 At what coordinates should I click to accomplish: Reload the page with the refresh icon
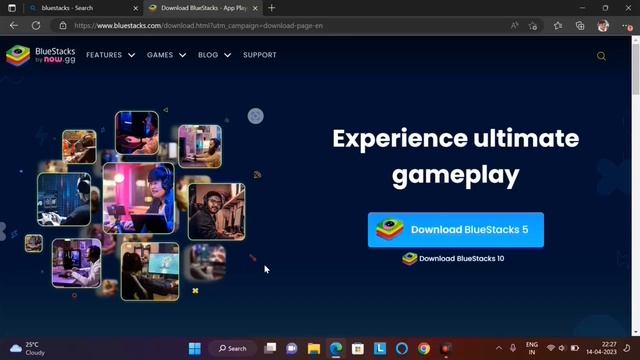tap(36, 26)
